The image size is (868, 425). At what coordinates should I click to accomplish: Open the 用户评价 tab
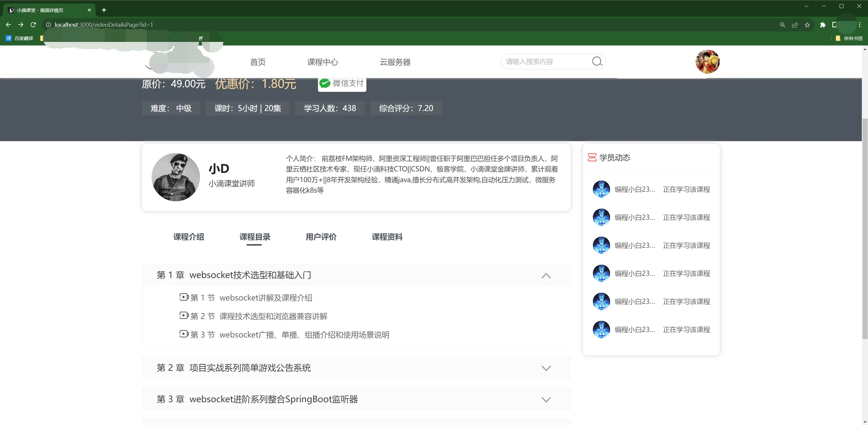[x=321, y=237]
